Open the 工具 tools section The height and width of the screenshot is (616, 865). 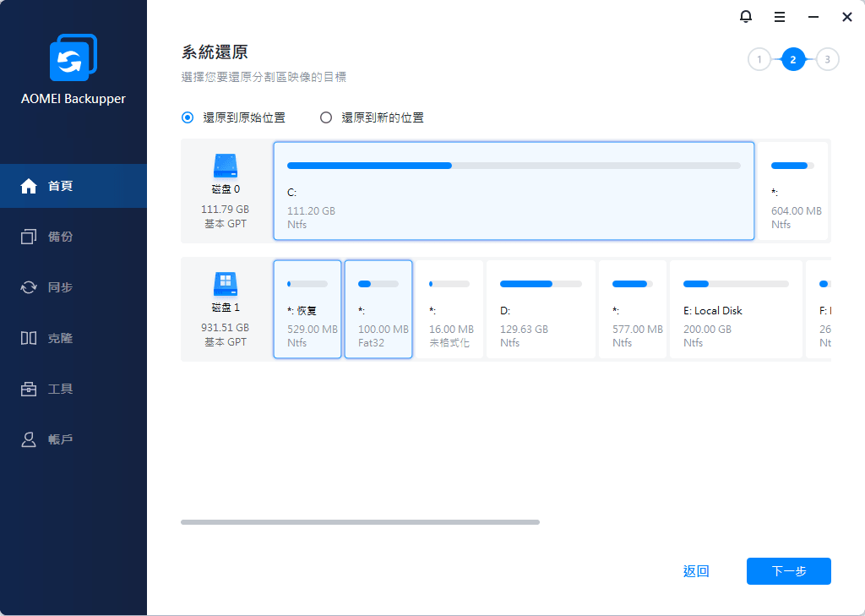click(x=73, y=390)
